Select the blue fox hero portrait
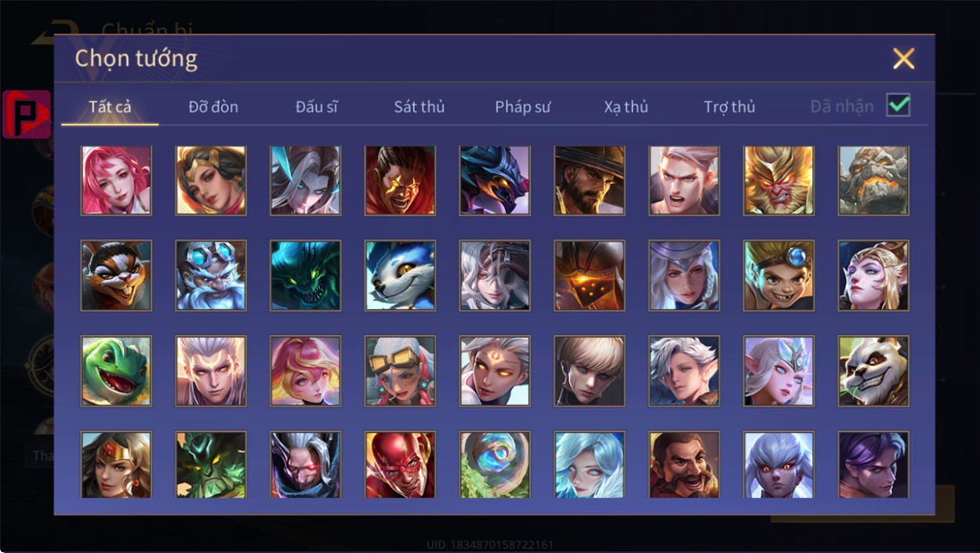The width and height of the screenshot is (980, 553). point(400,275)
